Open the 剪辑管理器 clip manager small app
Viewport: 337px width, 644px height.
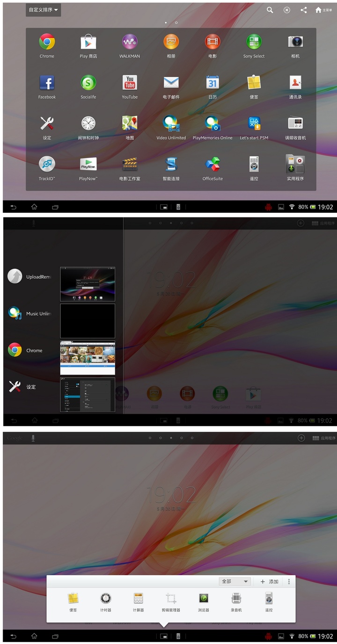(x=171, y=602)
